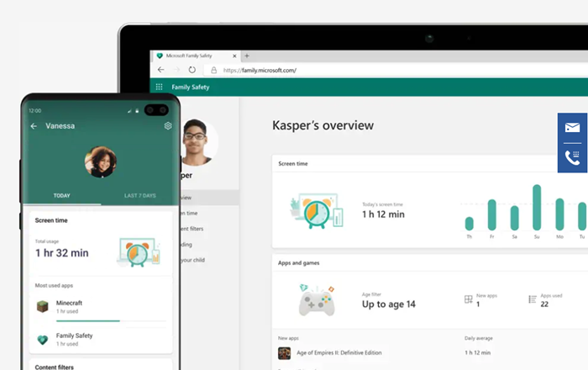
Task: Click the Thursday screen time bar
Action: [469, 224]
